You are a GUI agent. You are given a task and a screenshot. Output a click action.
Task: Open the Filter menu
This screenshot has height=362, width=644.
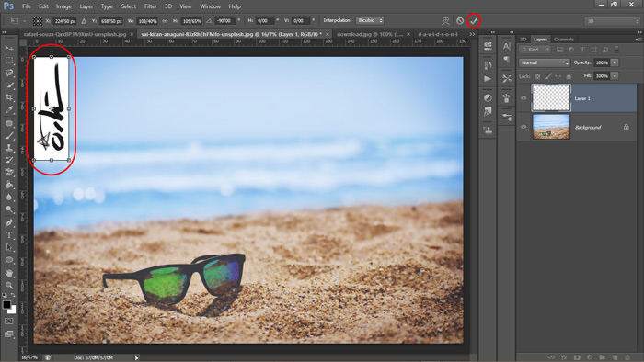pos(150,6)
